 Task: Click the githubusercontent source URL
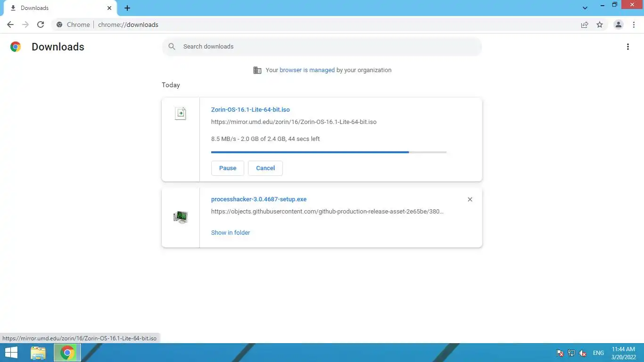(327, 211)
